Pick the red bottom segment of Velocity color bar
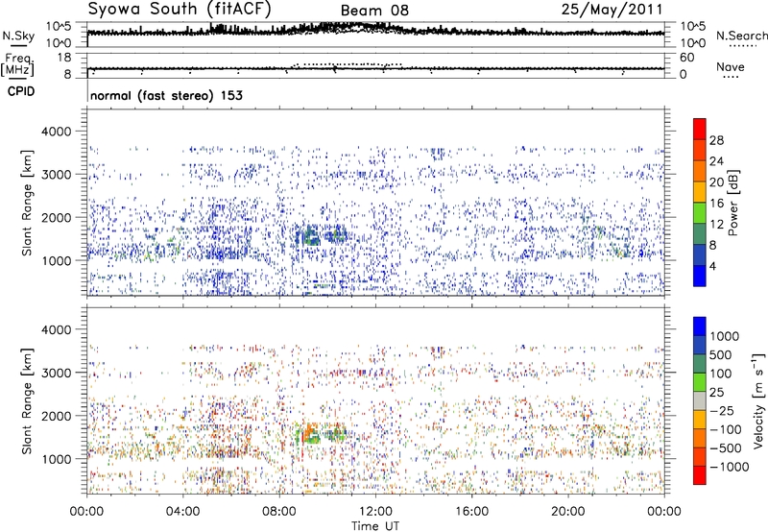 coord(700,475)
